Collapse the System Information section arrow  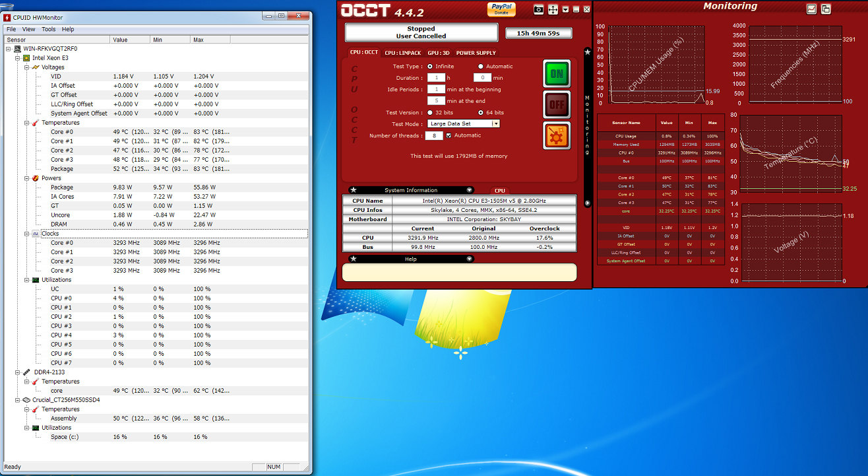469,190
